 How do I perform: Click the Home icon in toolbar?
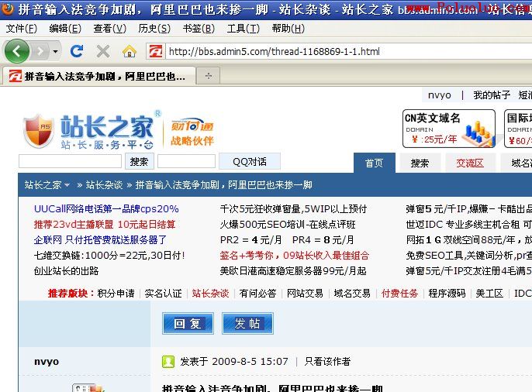click(130, 51)
